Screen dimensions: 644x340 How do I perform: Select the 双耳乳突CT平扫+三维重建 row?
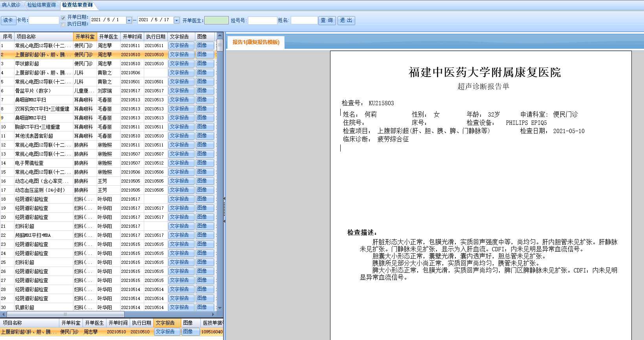click(108, 109)
